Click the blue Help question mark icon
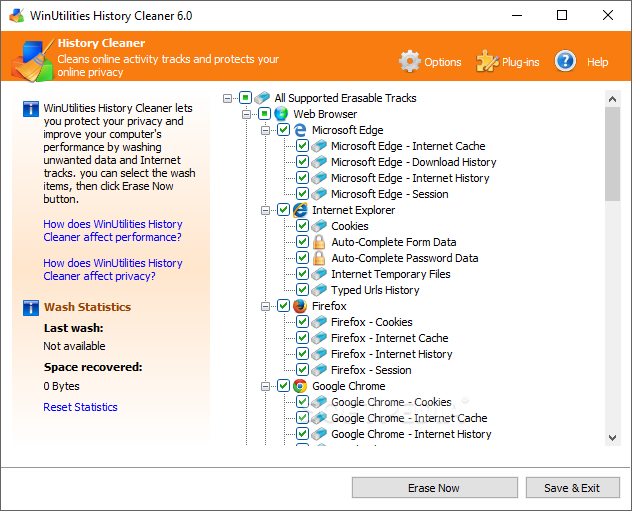 tap(565, 61)
